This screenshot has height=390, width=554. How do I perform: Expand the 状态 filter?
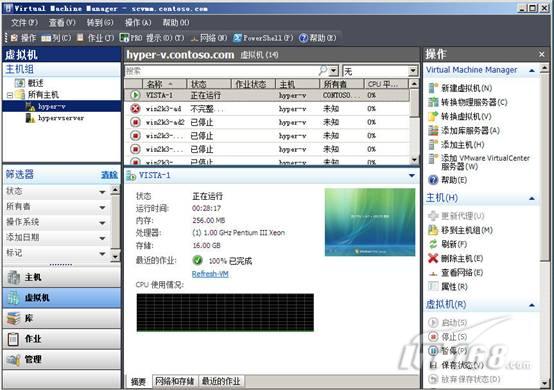[x=102, y=192]
